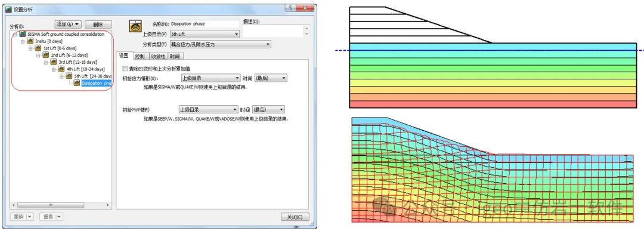The image size is (644, 234).
Task: Switch to the 收敛性 tab
Action: click(x=158, y=56)
